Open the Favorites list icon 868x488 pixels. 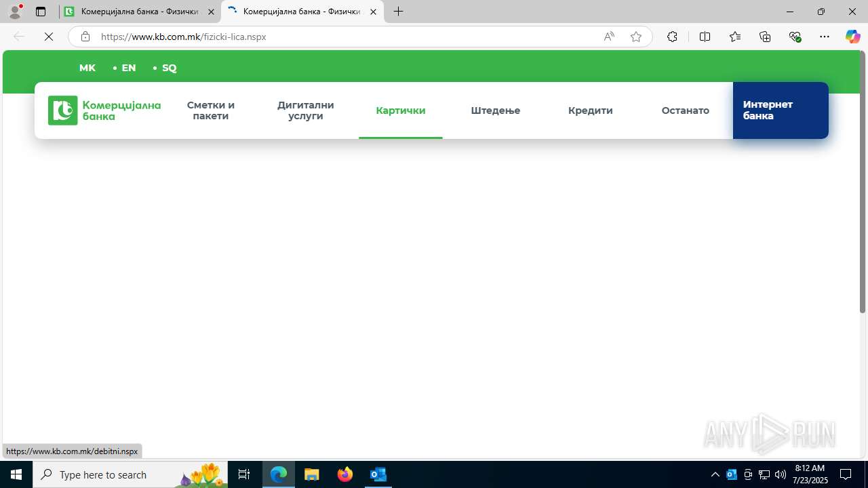click(x=735, y=37)
